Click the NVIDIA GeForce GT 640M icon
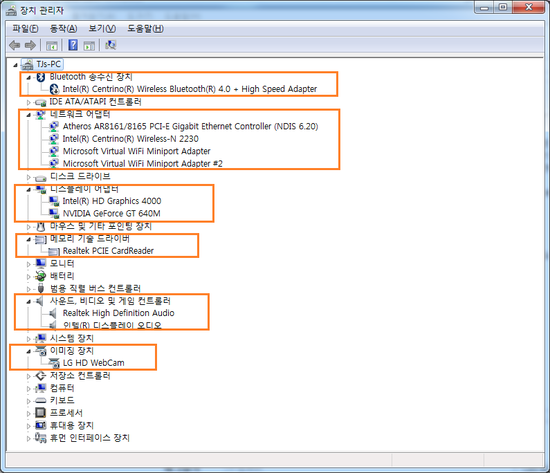This screenshot has height=473, width=550. pos(54,213)
